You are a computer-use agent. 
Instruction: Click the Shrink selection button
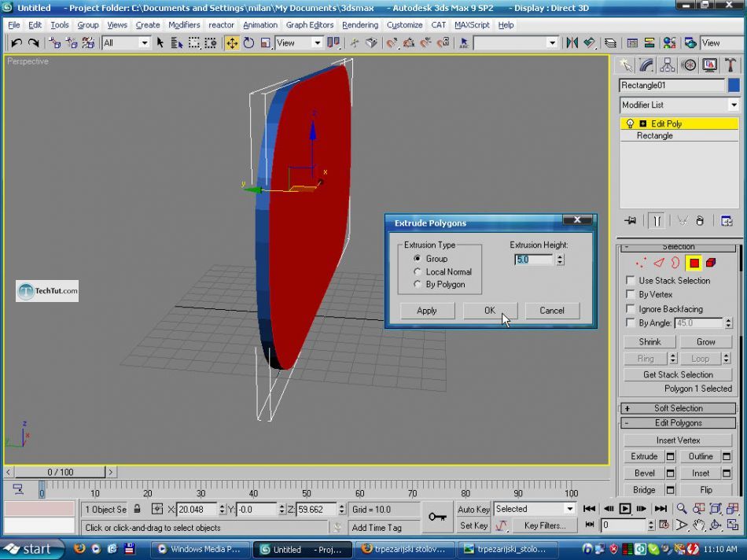click(x=649, y=341)
